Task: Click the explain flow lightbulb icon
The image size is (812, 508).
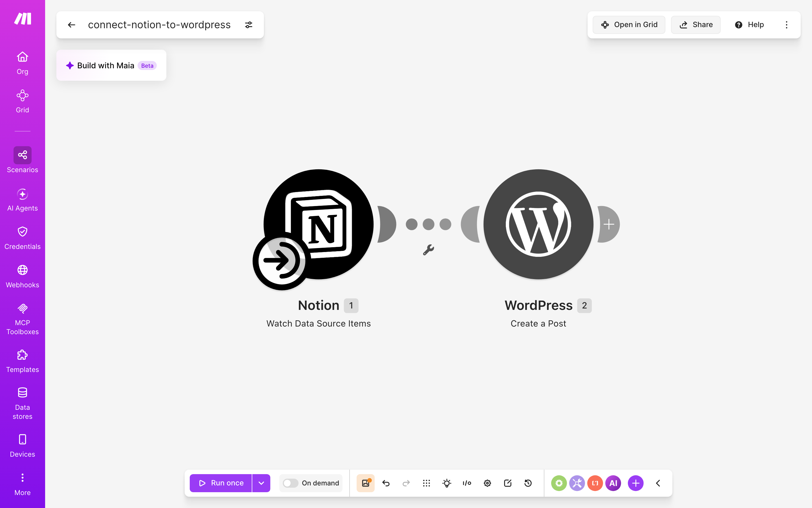Action: tap(447, 483)
